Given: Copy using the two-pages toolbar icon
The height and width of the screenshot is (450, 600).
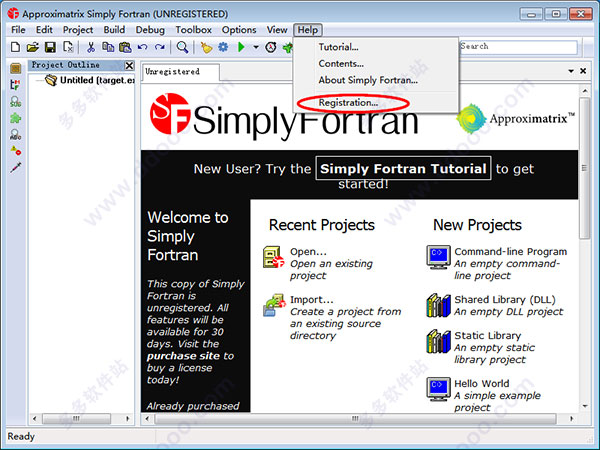Looking at the screenshot, I should coord(108,47).
